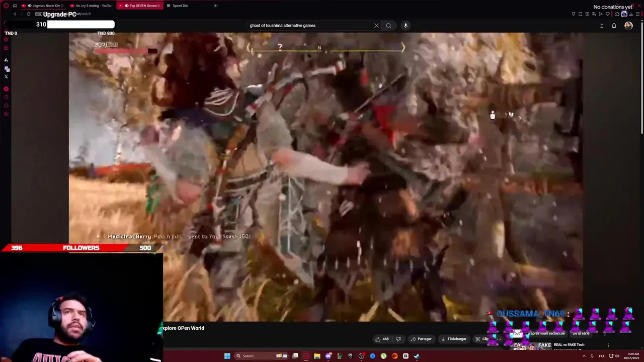644x362 pixels.
Task: Open the YouTube create upload icon
Action: tap(602, 26)
